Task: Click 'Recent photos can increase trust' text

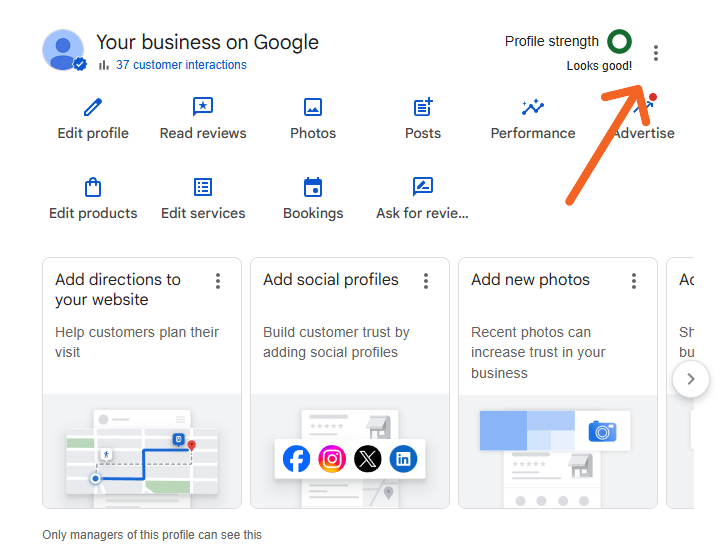Action: [537, 352]
